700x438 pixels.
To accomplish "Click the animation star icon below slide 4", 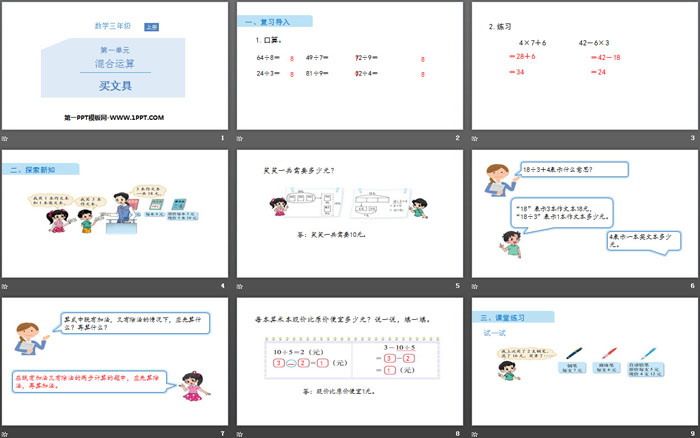I will coord(5,285).
